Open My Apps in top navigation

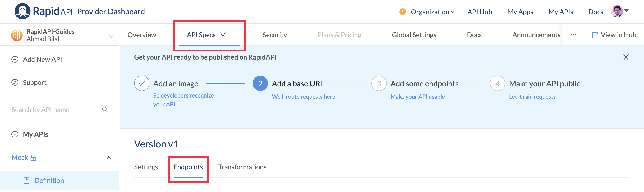[520, 12]
